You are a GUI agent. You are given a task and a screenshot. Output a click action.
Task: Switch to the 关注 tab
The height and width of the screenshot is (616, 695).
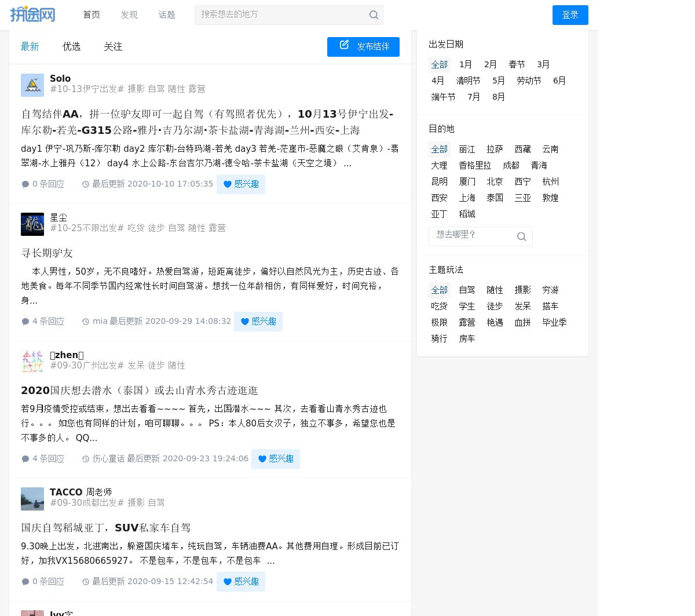[113, 47]
